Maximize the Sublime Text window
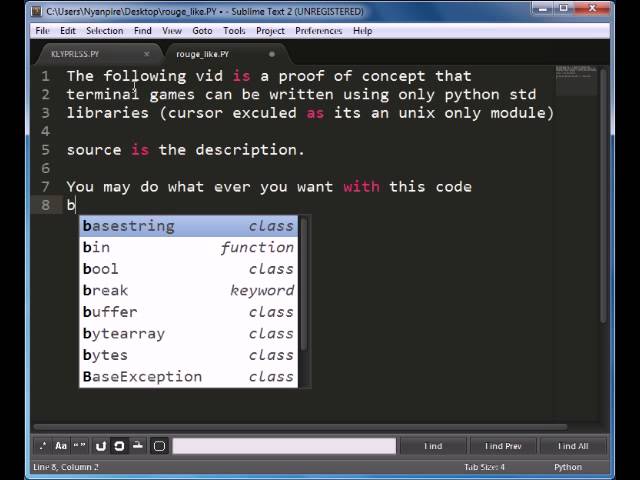Image resolution: width=640 pixels, height=480 pixels. point(564,9)
